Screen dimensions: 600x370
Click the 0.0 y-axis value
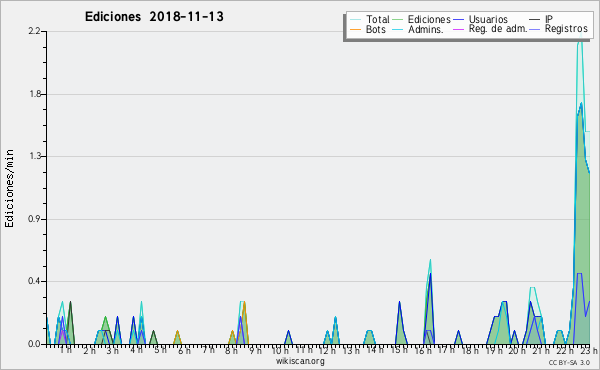tap(34, 344)
